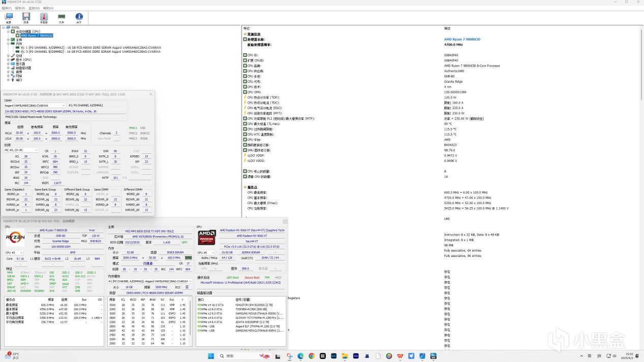The height and width of the screenshot is (362, 644).
Task: Open the 概要 summary toolbar icon
Action: [x=9, y=18]
